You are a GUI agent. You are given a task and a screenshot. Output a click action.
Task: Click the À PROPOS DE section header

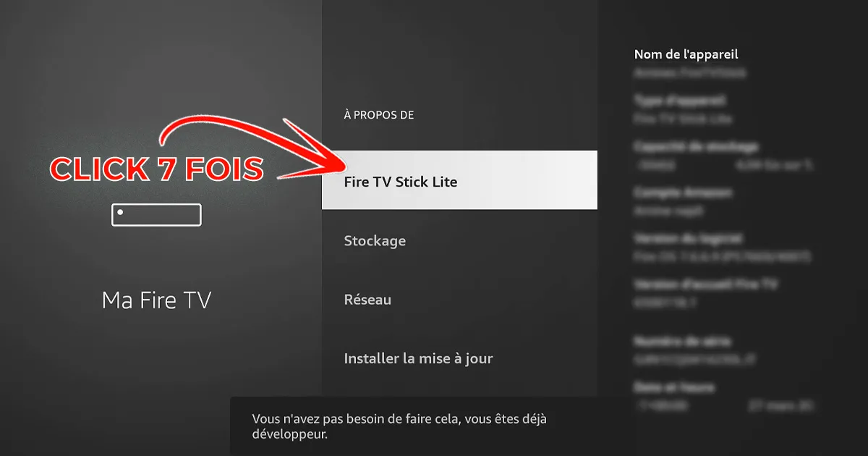(x=378, y=115)
